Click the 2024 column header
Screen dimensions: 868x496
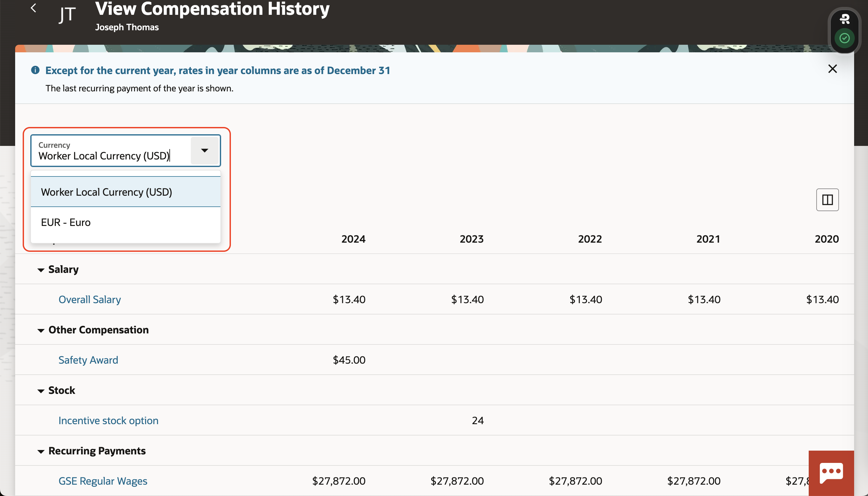(x=353, y=239)
